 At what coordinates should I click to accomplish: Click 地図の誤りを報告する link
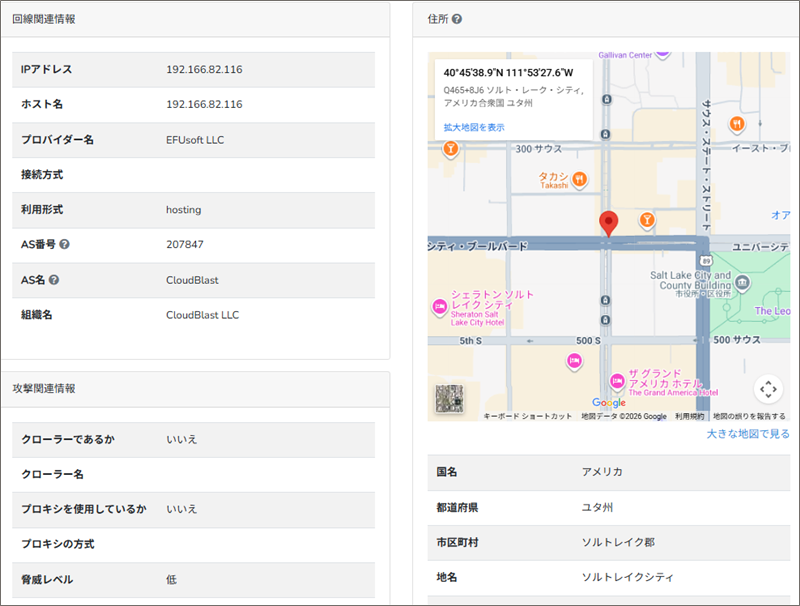tap(748, 416)
